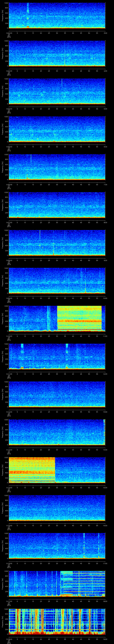Click the 13:00 end time label
The height and width of the screenshot is (644, 114).
pos(105,412)
